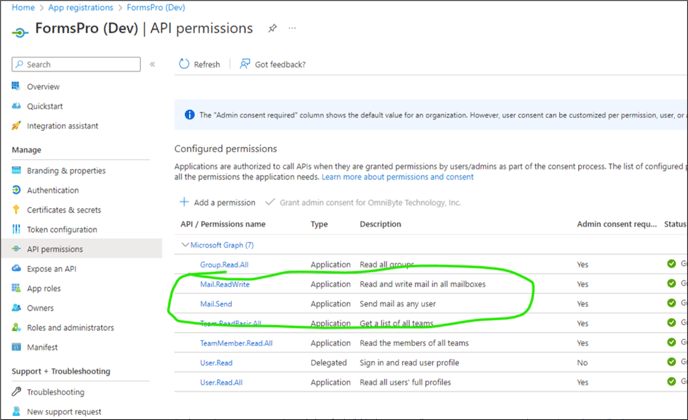Open the Authentication page
688x420 pixels.
point(53,190)
